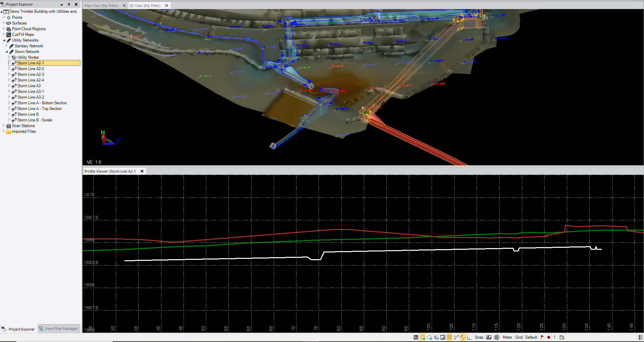This screenshot has width=644, height=342.
Task: Click the Cut/Fill Maps colored icon
Action: pyautogui.click(x=9, y=35)
